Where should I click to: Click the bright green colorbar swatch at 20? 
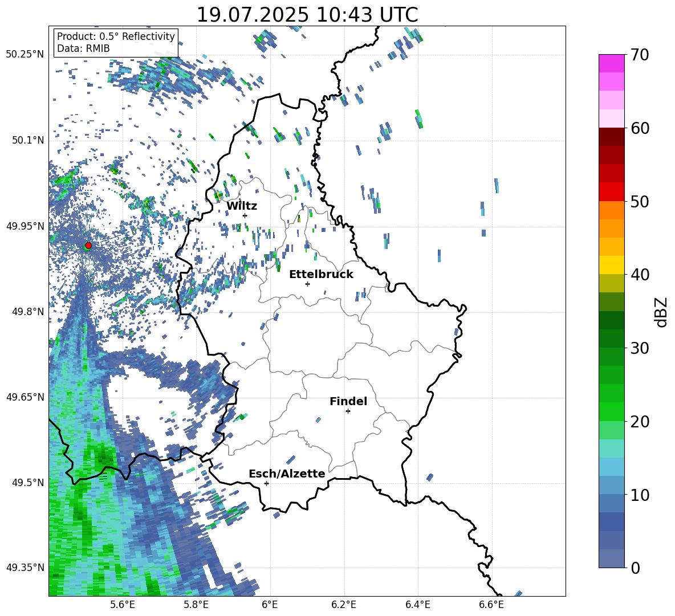click(x=611, y=411)
